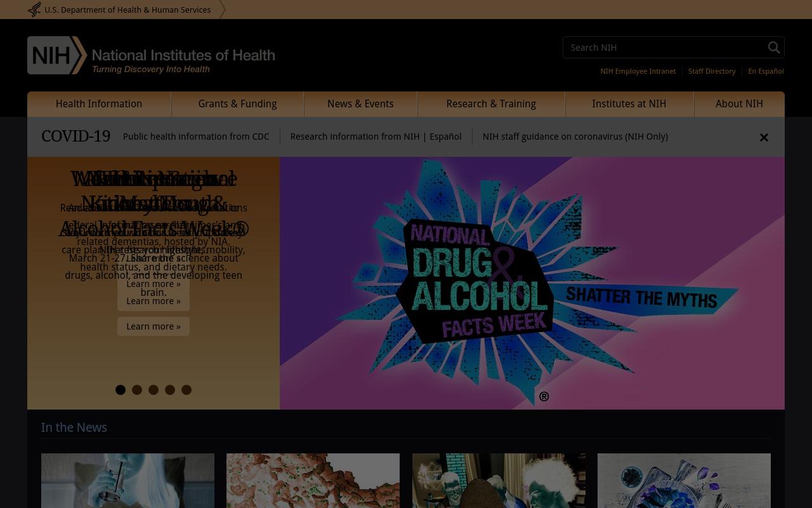Focus the Search NIH input field
This screenshot has height=508, width=812.
point(664,48)
